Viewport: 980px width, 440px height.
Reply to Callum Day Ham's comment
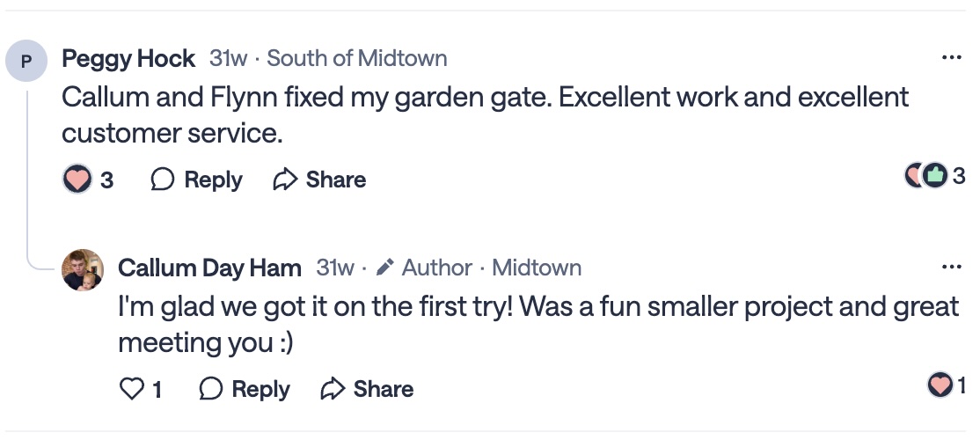245,389
